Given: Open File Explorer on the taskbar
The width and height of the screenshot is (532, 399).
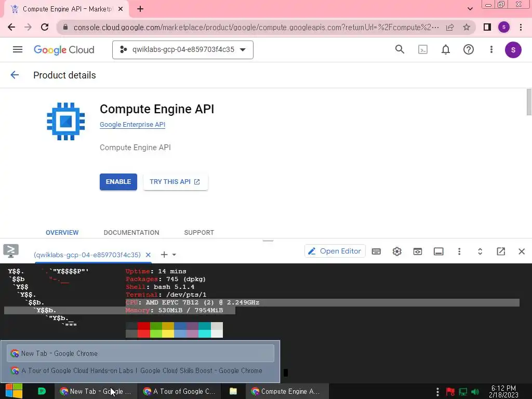Looking at the screenshot, I should point(233,391).
